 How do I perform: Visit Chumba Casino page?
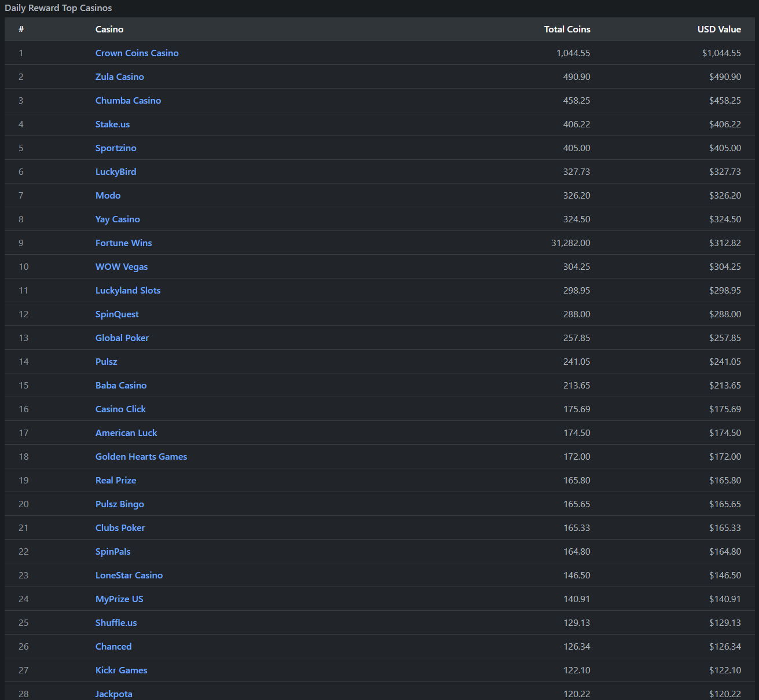(x=128, y=100)
